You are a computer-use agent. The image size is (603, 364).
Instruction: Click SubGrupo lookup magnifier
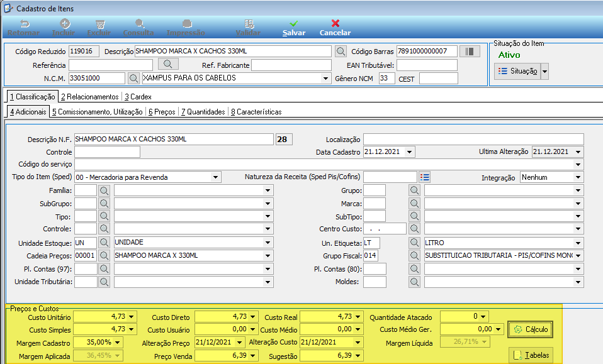tap(104, 204)
